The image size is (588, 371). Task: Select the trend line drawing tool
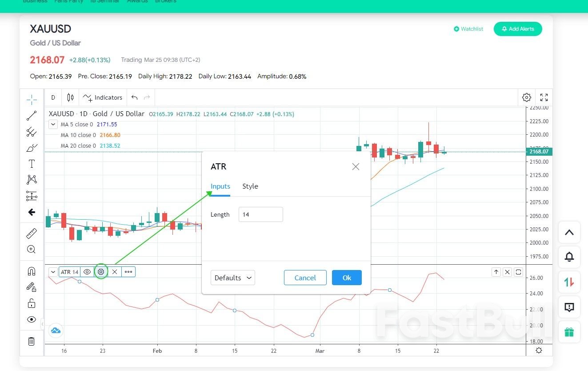pyautogui.click(x=31, y=115)
